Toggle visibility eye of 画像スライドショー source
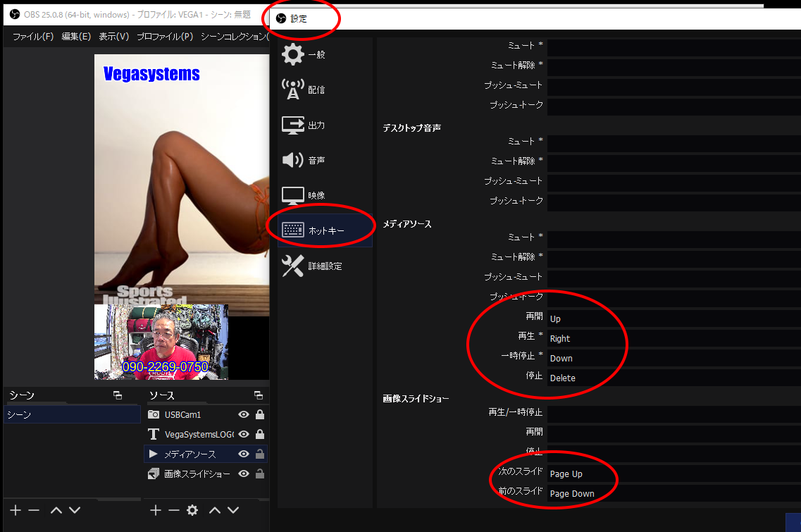The image size is (801, 532). click(244, 474)
